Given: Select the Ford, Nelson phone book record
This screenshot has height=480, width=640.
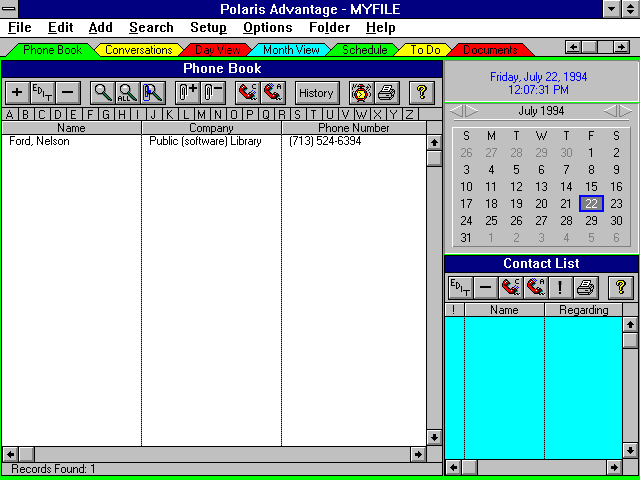Looking at the screenshot, I should [39, 142].
